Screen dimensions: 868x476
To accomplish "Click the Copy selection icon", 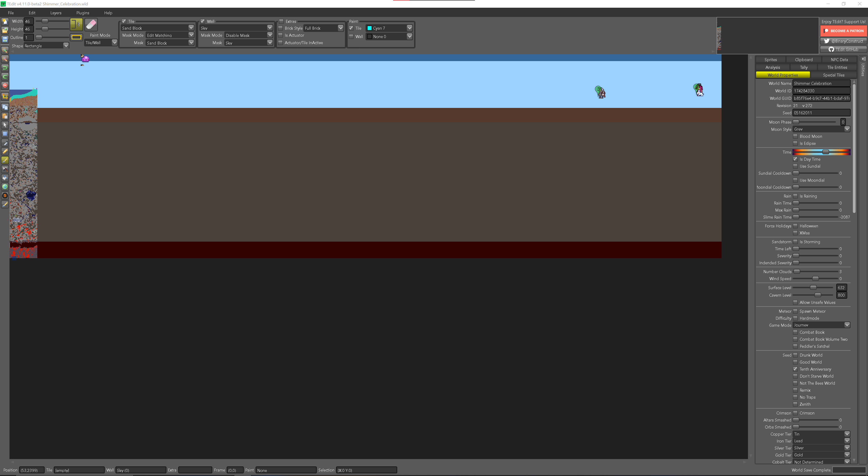I will tap(5, 107).
